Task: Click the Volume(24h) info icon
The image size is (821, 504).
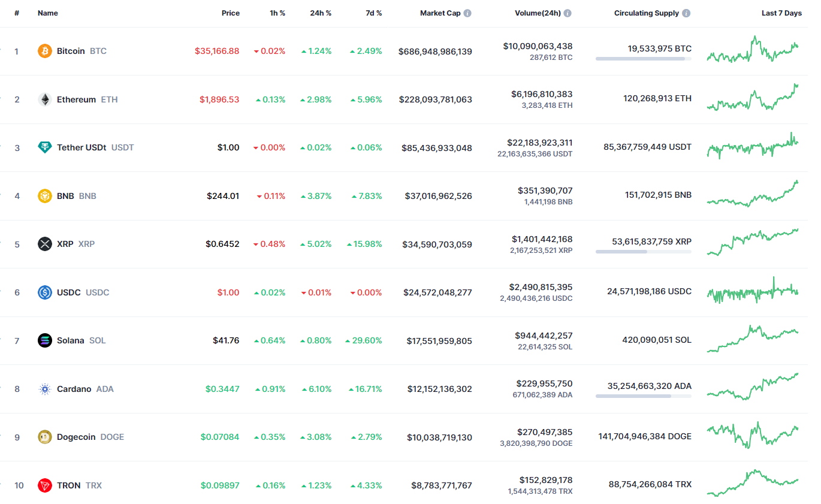Action: pos(568,13)
